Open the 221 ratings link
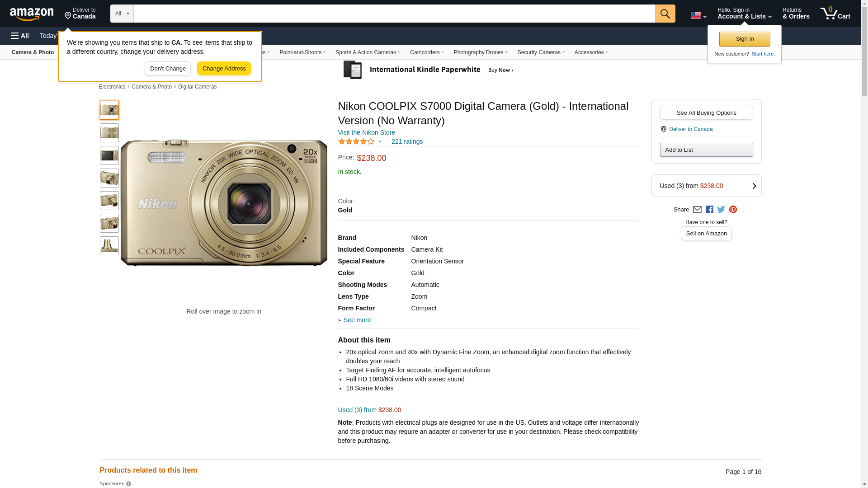 click(x=407, y=141)
